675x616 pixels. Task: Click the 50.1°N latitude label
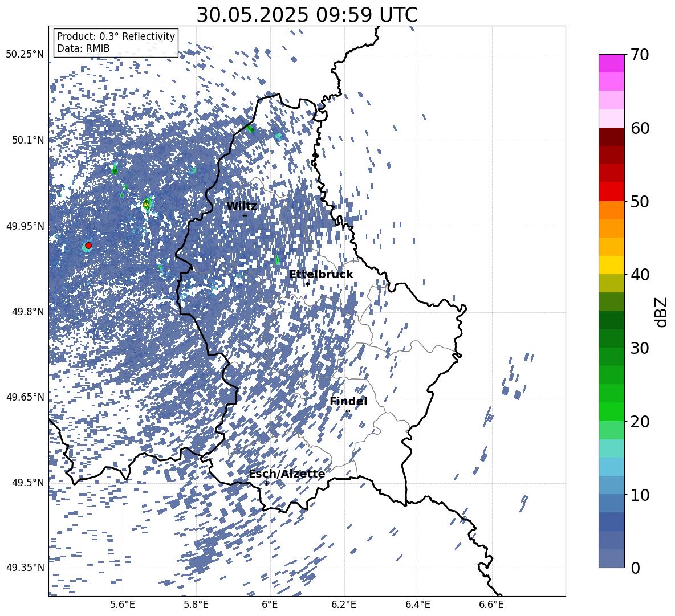coord(27,140)
